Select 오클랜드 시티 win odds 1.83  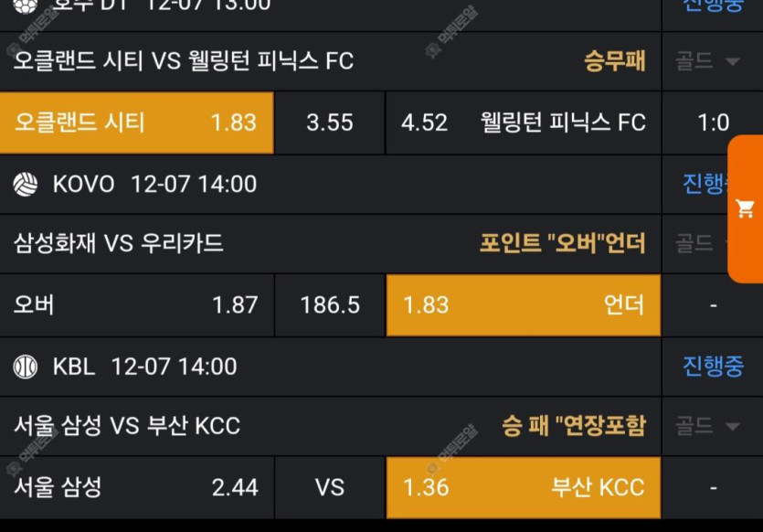[x=136, y=122]
